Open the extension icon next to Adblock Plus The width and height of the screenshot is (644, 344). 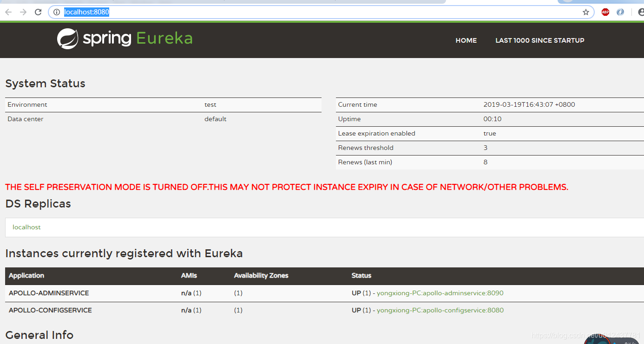[620, 12]
